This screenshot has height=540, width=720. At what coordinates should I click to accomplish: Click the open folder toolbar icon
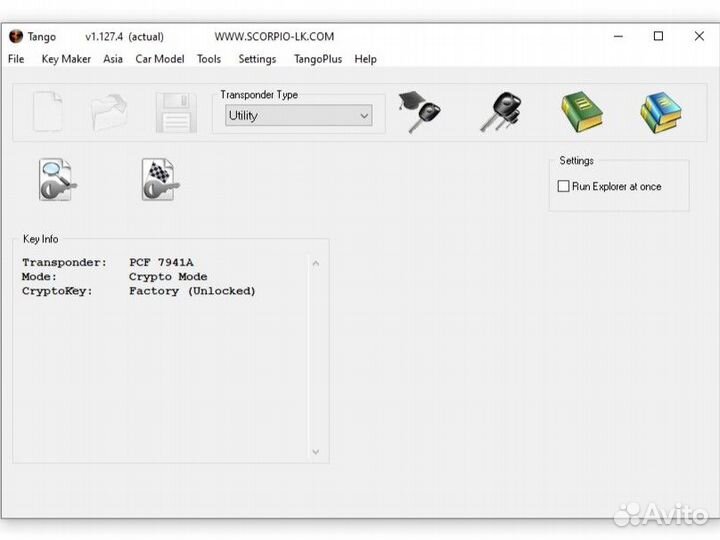109,112
